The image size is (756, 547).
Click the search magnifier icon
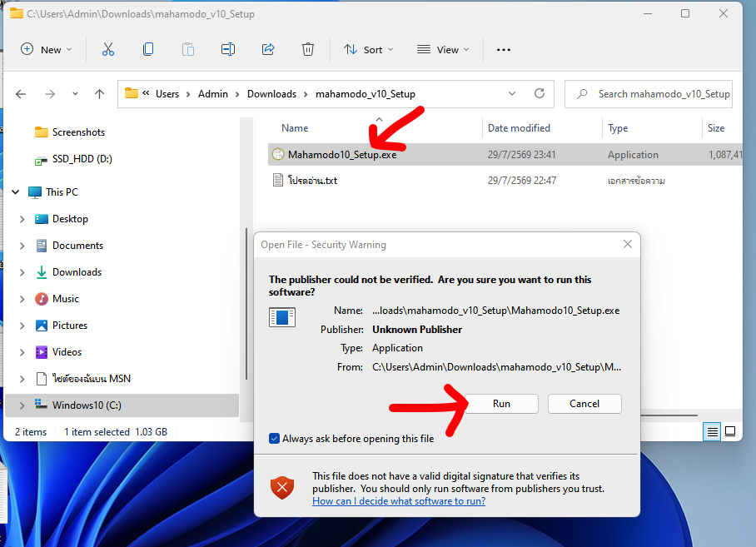point(582,93)
